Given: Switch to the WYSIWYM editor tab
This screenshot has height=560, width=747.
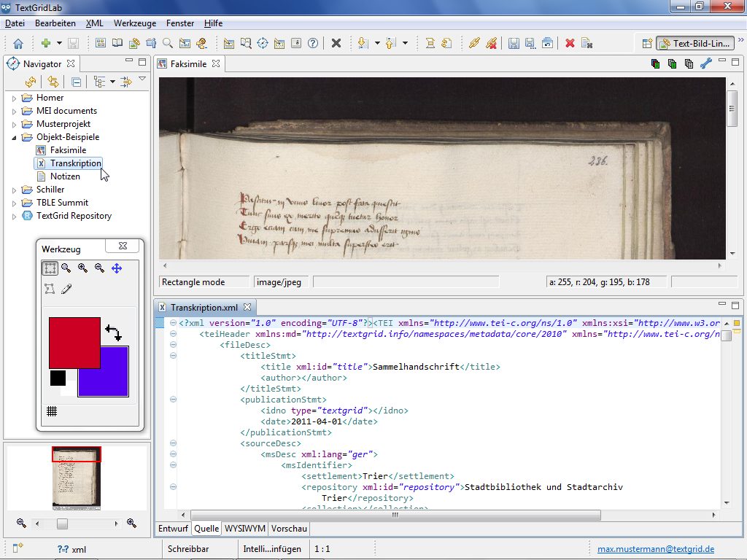Looking at the screenshot, I should [244, 529].
